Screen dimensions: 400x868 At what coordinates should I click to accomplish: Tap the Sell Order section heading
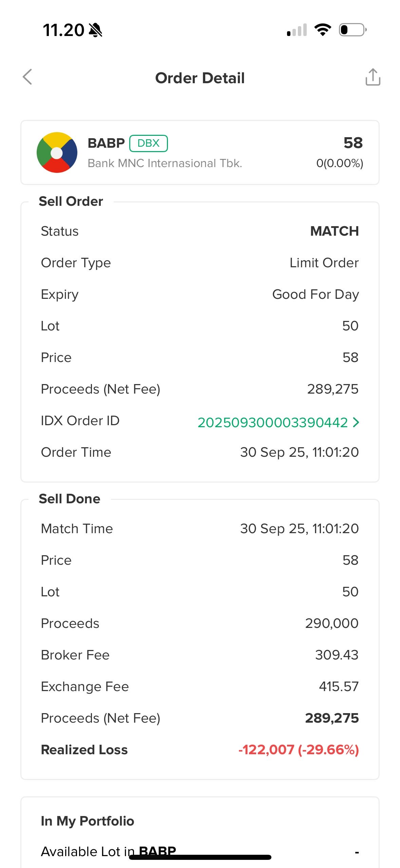coord(71,201)
